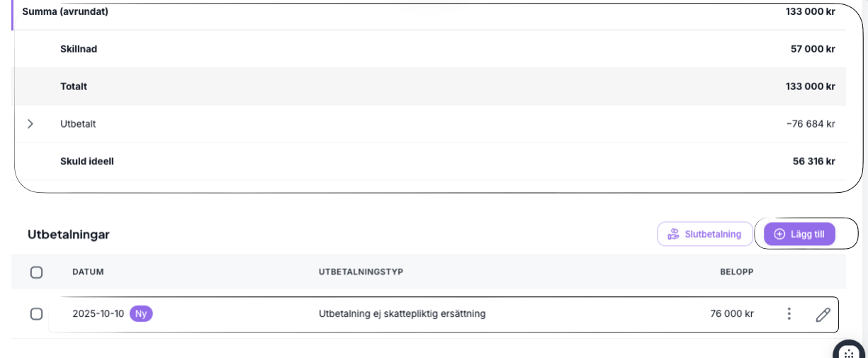Check the 2025-10-10 payout row checkbox
The width and height of the screenshot is (868, 358).
(x=36, y=314)
